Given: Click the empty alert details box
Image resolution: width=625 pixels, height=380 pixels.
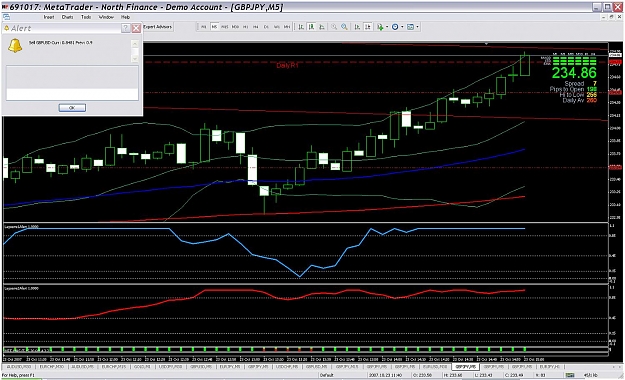Looking at the screenshot, I should [72, 83].
